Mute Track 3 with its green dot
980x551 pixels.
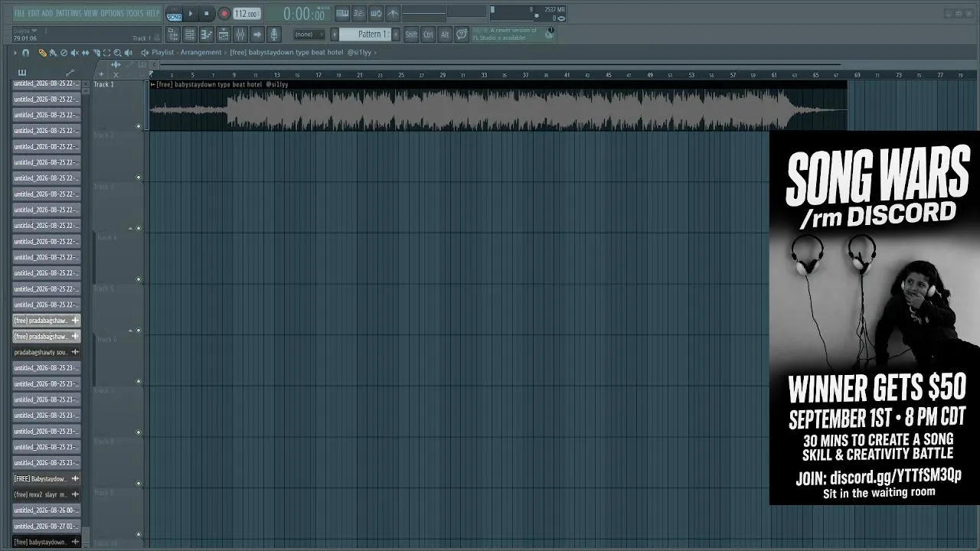tap(139, 228)
